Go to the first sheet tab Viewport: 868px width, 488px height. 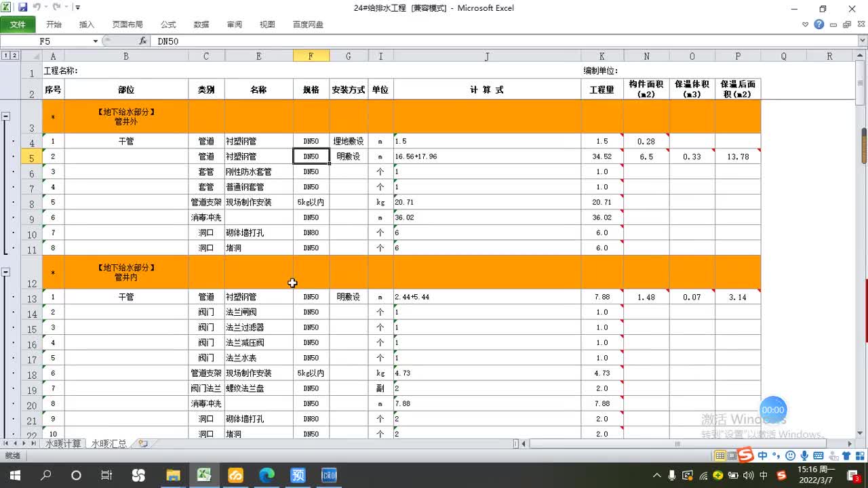click(6, 443)
